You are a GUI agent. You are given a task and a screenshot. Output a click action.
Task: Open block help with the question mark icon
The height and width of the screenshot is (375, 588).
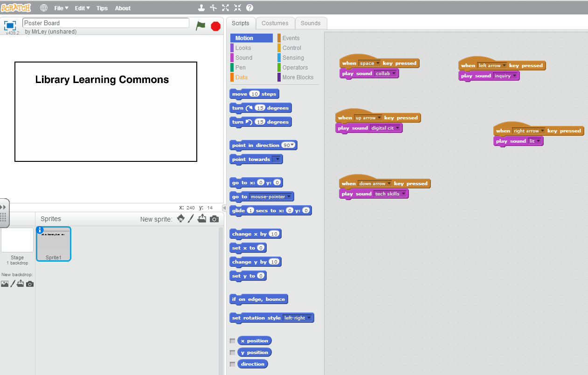click(x=250, y=7)
